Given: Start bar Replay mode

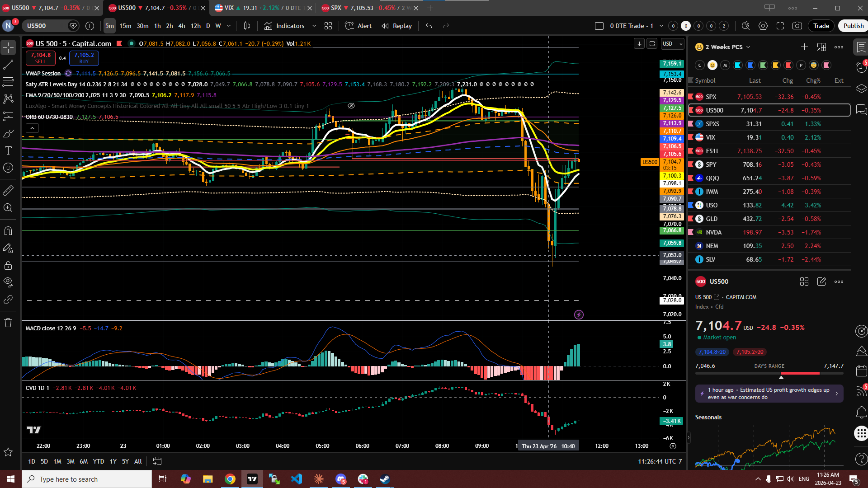Looking at the screenshot, I should point(396,26).
